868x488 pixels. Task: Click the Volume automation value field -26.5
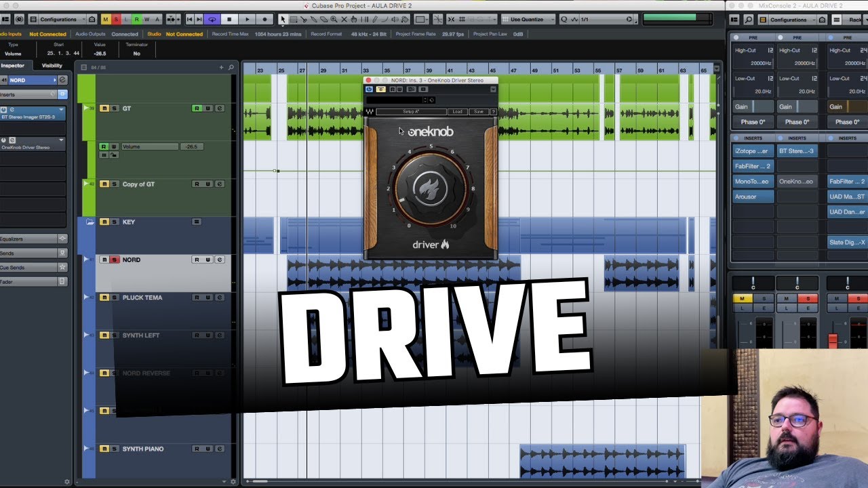click(192, 146)
